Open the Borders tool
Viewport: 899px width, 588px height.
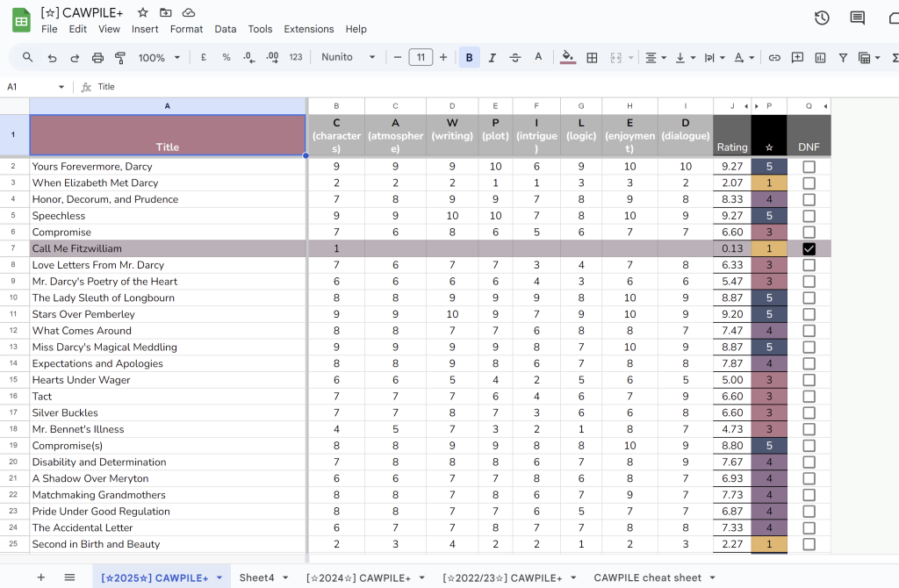[x=592, y=58]
